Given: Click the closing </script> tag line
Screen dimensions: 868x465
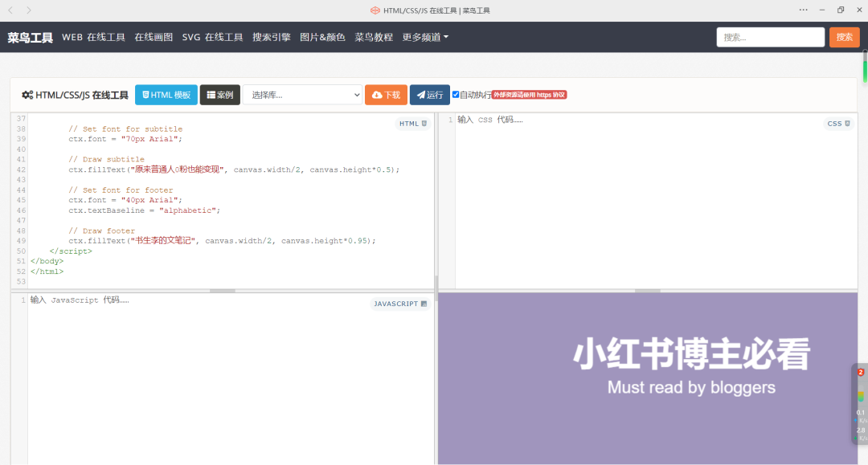Looking at the screenshot, I should [71, 251].
